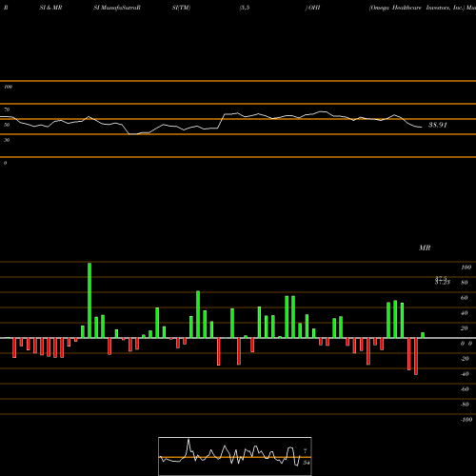Viewport: 476px width, 476px height.
Task: Click the MR axis label -100
Action: 466,420
